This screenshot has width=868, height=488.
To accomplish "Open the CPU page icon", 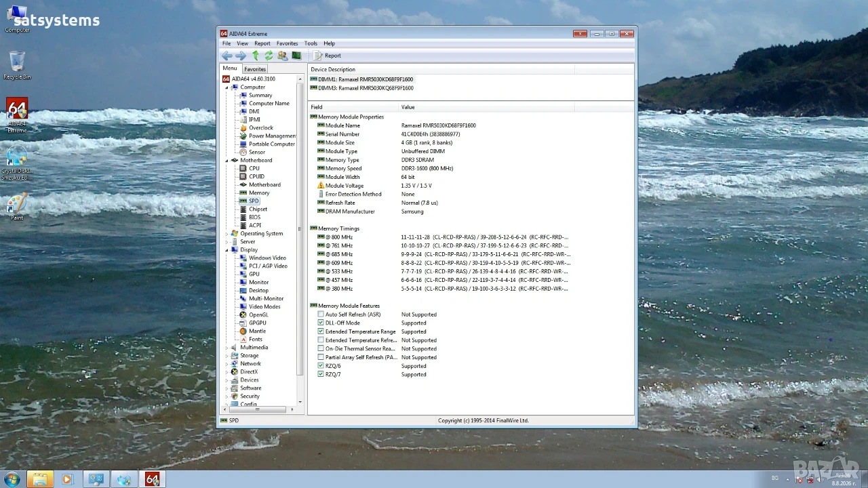I will point(243,169).
